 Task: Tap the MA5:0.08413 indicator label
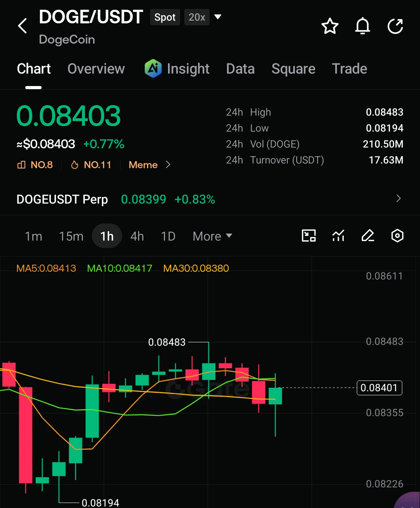coord(46,268)
